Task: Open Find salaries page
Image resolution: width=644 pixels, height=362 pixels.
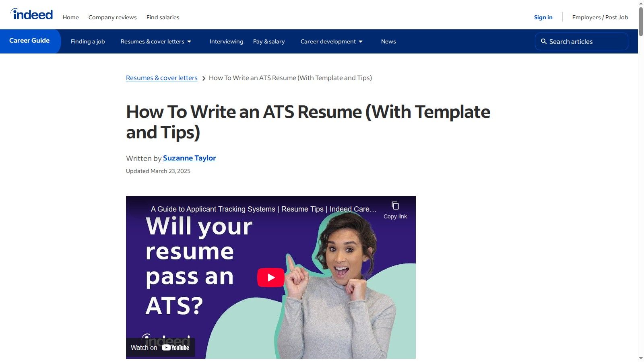Action: coord(163,17)
